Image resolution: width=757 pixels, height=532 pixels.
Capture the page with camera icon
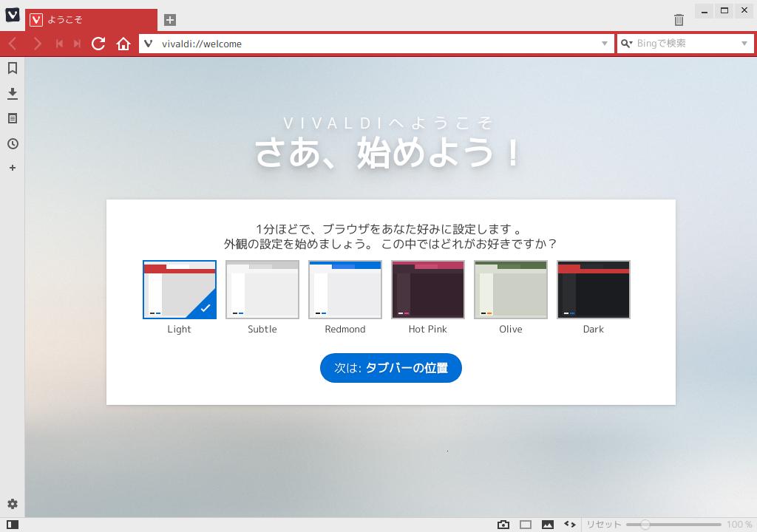click(x=503, y=525)
